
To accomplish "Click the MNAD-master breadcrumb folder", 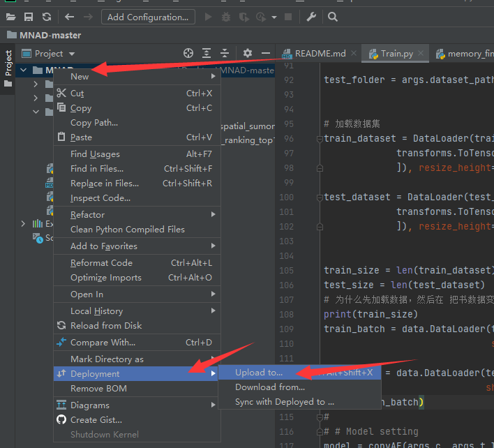I will (x=44, y=35).
